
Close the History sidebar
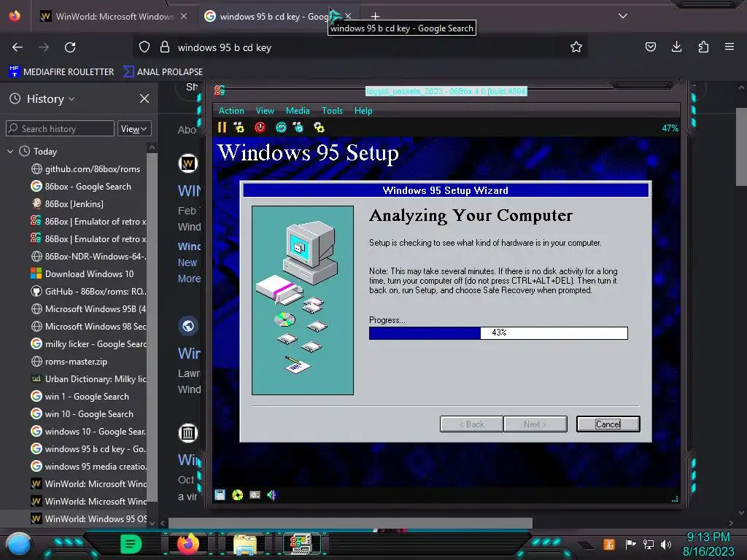pyautogui.click(x=144, y=98)
